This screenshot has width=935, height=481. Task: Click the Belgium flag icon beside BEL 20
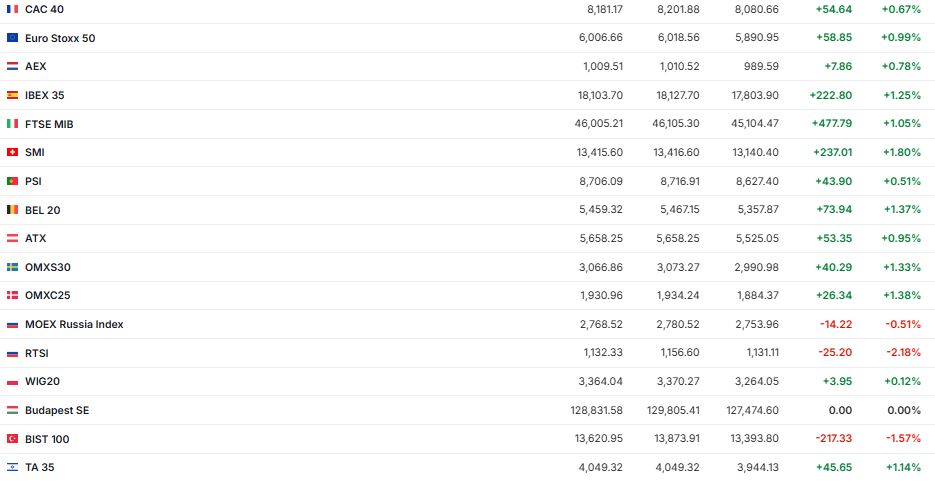12,210
